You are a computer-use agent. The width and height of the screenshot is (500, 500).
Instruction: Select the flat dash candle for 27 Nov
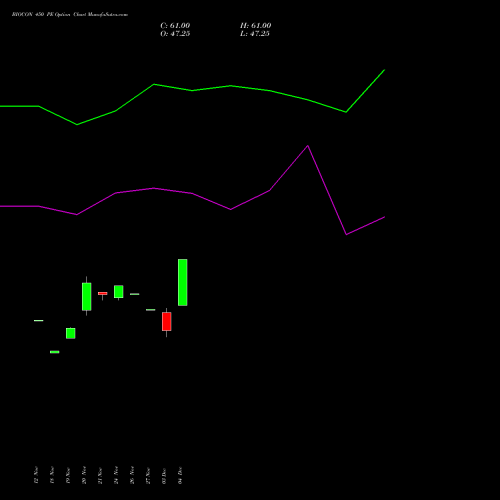coord(151,310)
